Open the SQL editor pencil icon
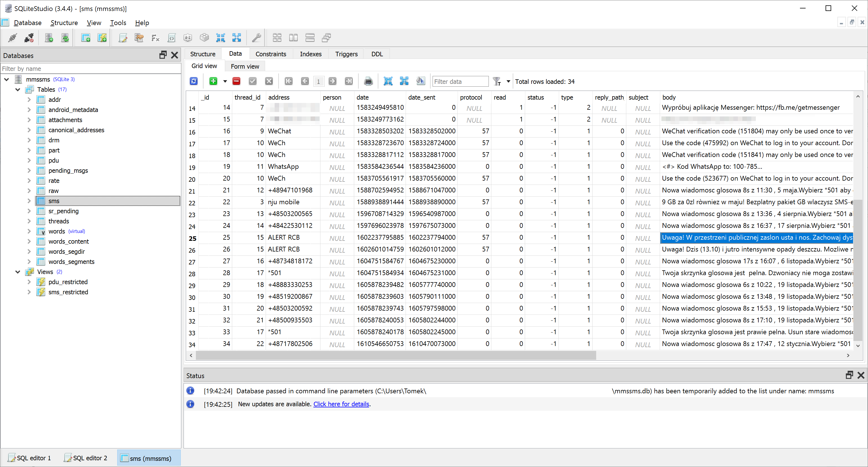This screenshot has width=868, height=467. pyautogui.click(x=123, y=38)
